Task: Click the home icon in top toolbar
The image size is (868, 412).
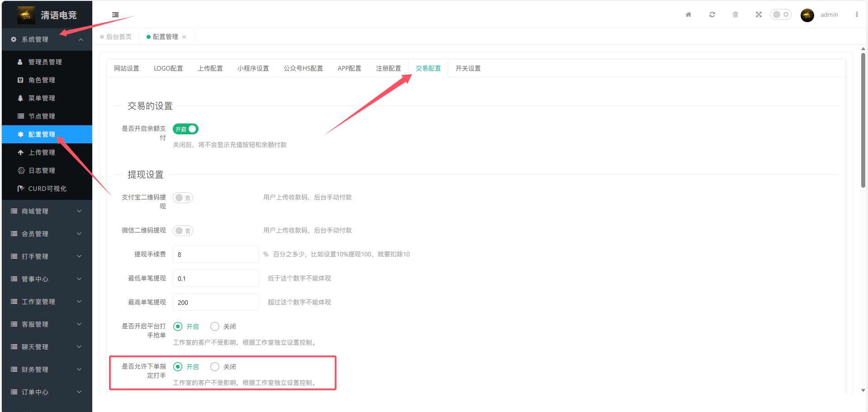Action: [688, 14]
